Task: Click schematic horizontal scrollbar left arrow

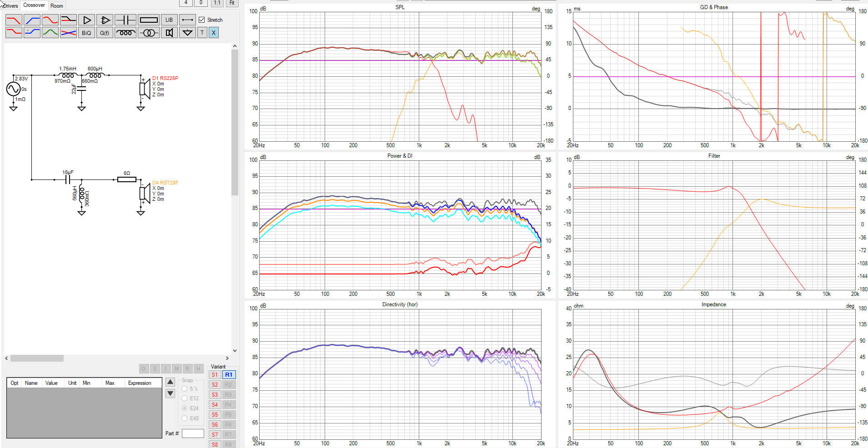Action: 7,358
